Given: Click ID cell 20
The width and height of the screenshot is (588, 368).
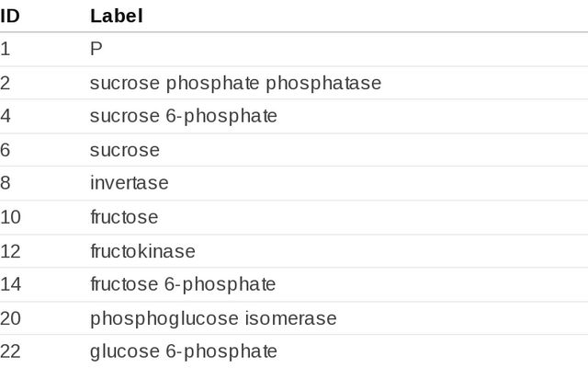Looking at the screenshot, I should pos(10,318).
